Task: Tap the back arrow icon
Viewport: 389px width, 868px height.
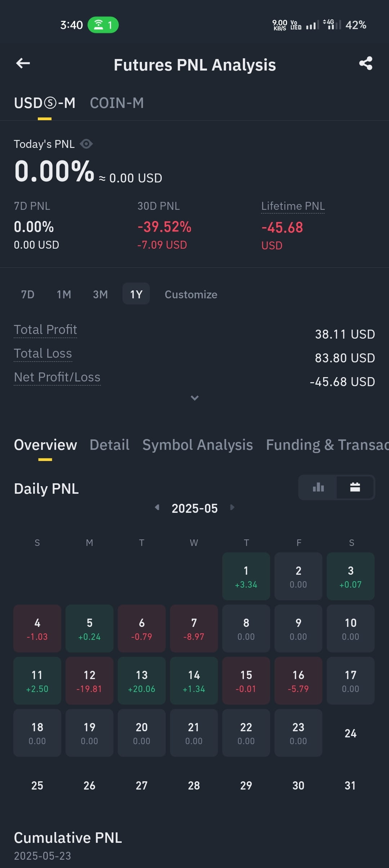Action: coord(23,63)
